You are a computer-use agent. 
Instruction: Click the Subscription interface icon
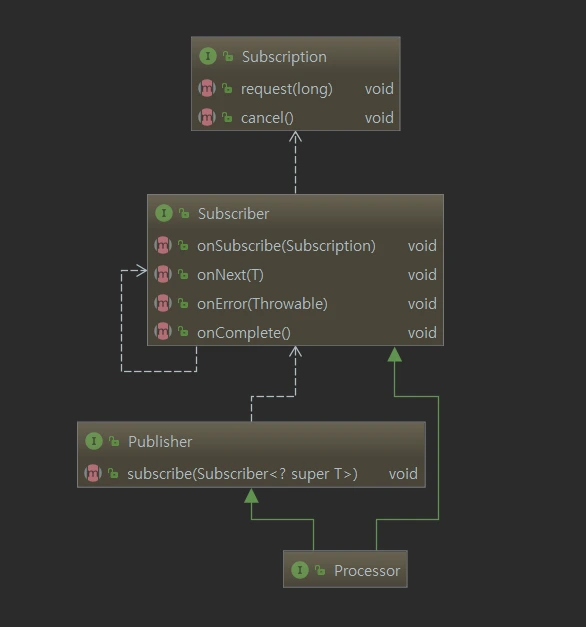208,56
